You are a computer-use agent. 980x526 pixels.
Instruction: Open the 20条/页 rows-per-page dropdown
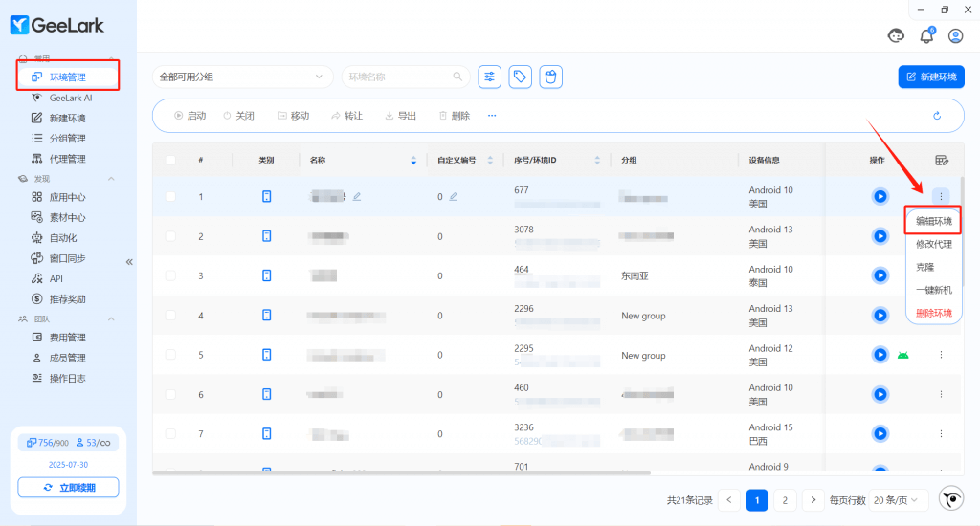click(x=901, y=500)
